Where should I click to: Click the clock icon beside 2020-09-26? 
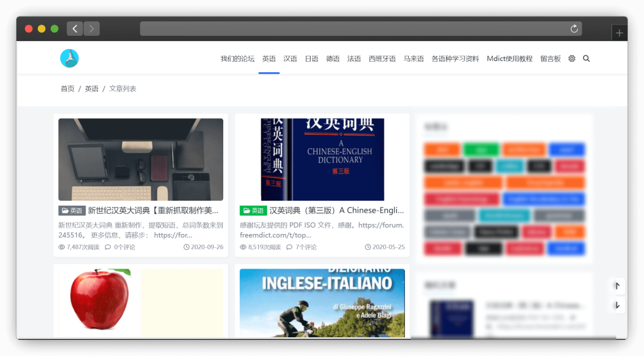[186, 247]
